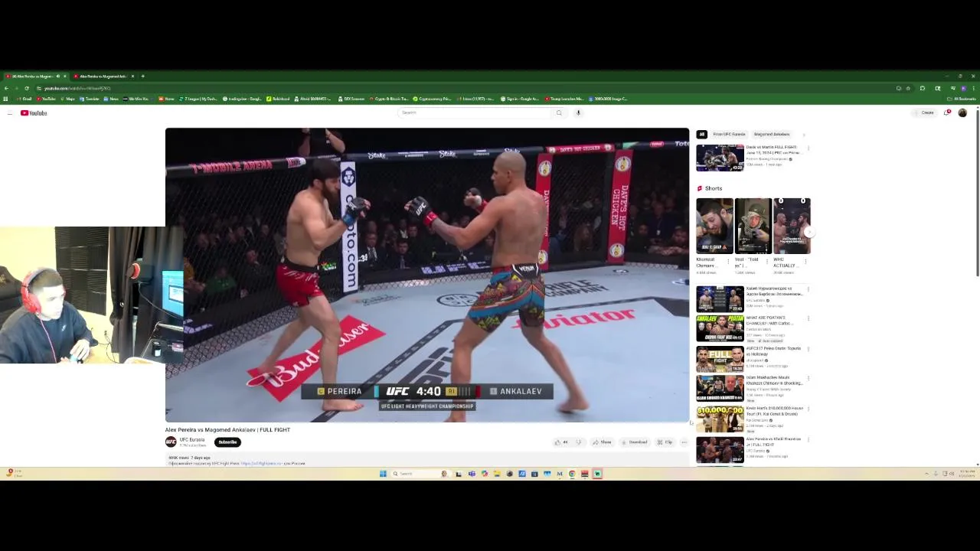The width and height of the screenshot is (980, 551).
Task: Reload the page
Action: click(x=27, y=88)
